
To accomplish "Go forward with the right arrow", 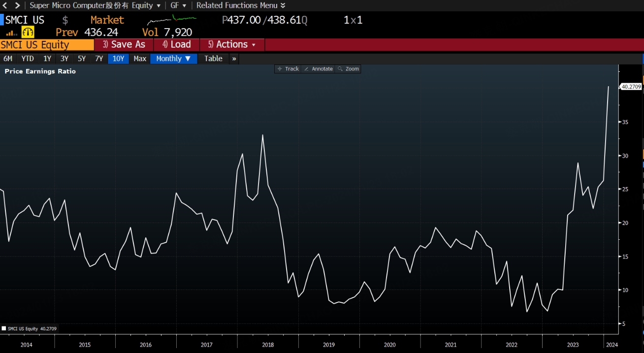I will click(x=18, y=5).
